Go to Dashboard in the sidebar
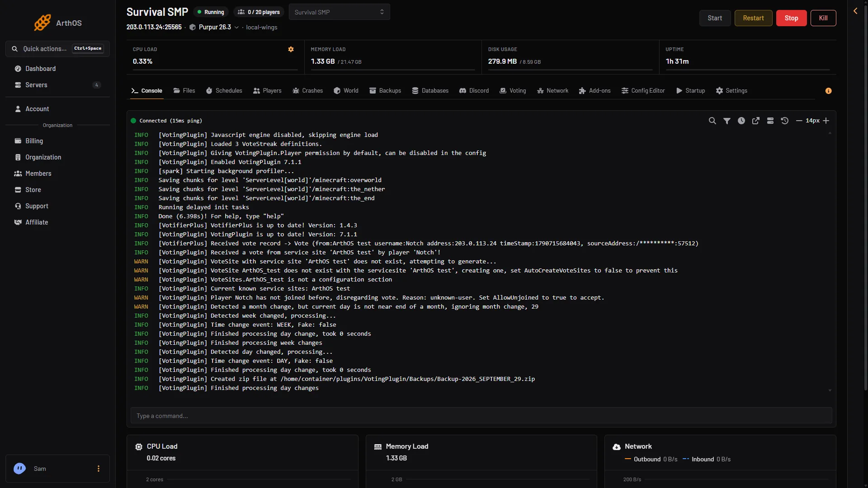This screenshot has height=488, width=868. [57, 69]
